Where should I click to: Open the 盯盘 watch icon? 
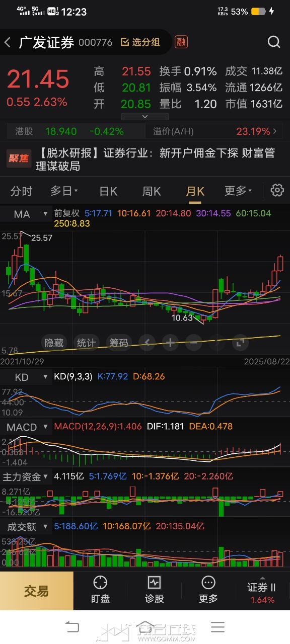click(x=100, y=590)
